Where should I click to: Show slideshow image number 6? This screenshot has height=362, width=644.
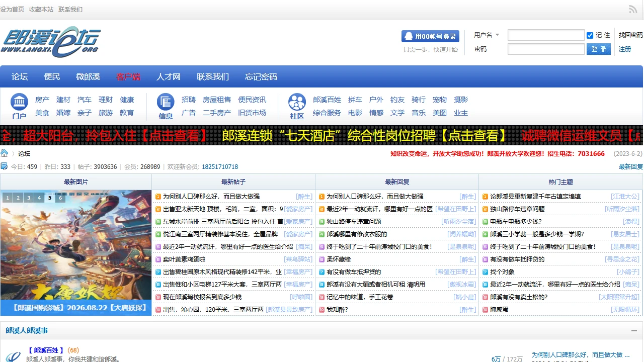tap(60, 198)
